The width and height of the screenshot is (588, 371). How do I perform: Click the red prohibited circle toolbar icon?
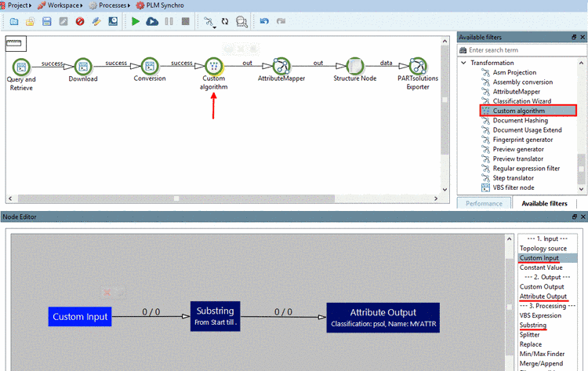tap(79, 21)
